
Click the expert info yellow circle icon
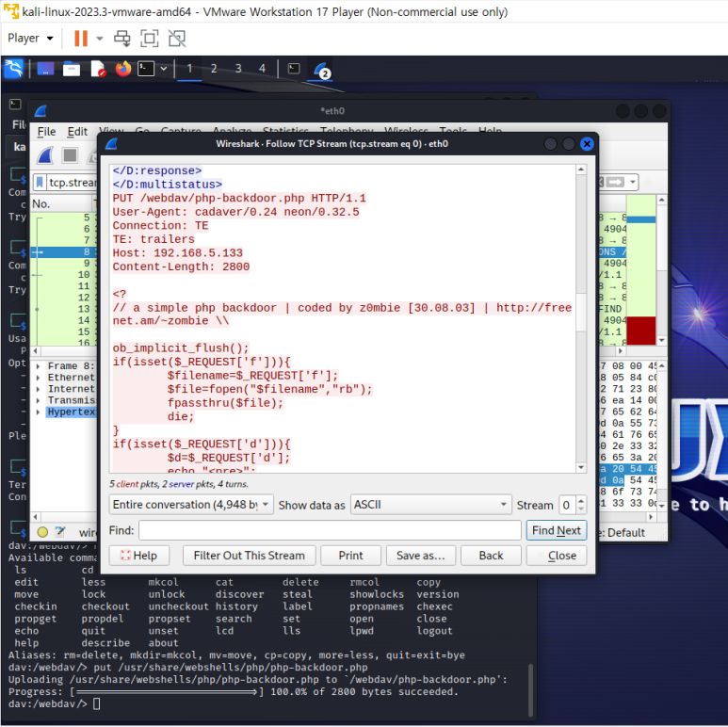pyautogui.click(x=42, y=532)
